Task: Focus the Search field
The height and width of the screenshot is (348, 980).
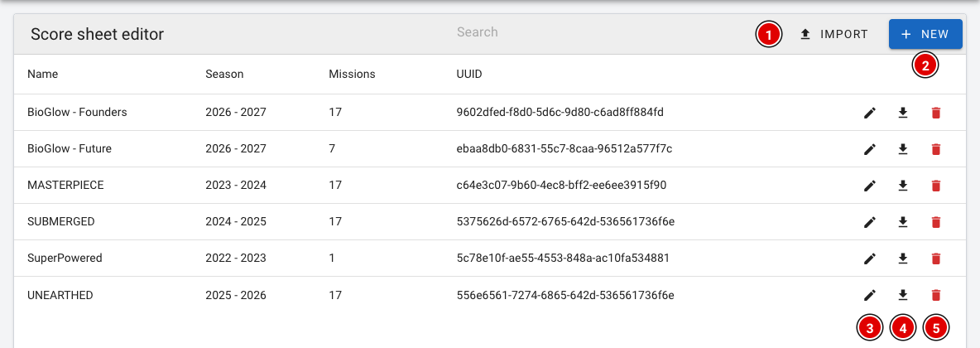Action: click(x=478, y=32)
